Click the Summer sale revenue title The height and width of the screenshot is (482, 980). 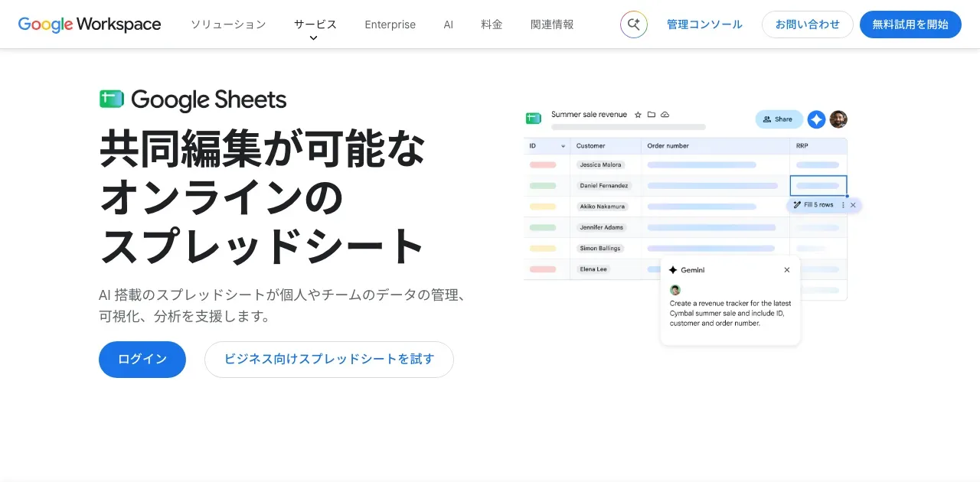coord(589,115)
